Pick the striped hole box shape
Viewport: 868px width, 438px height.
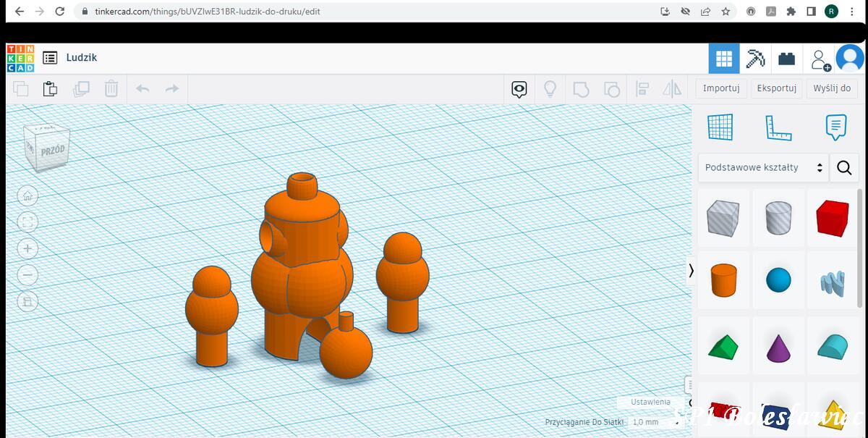coord(723,218)
